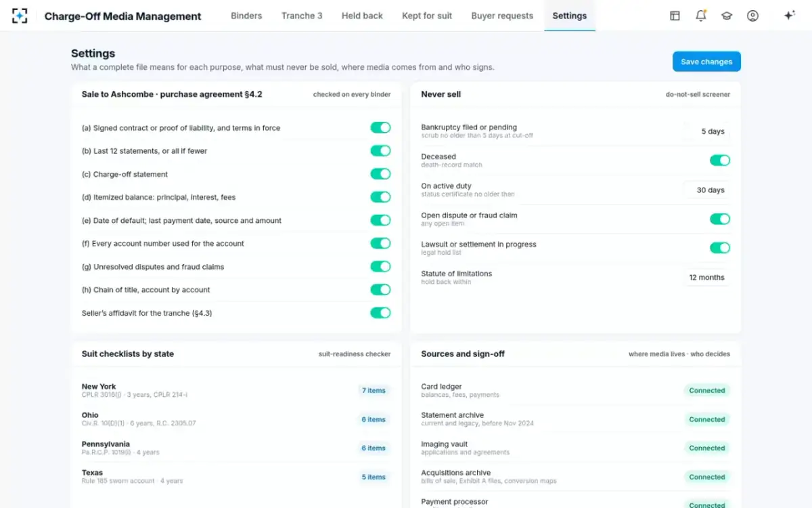812x508 pixels.
Task: Click Acquisitions archive Connected status
Action: (707, 477)
